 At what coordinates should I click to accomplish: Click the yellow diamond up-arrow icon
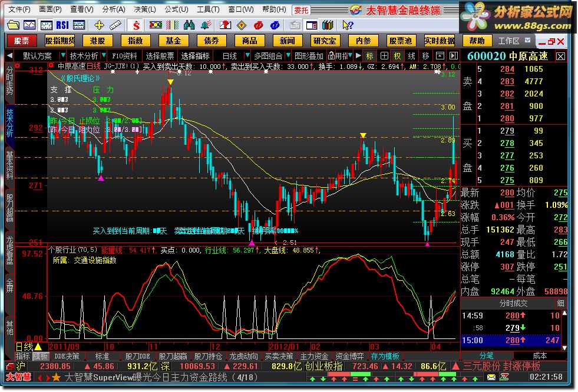(x=242, y=25)
